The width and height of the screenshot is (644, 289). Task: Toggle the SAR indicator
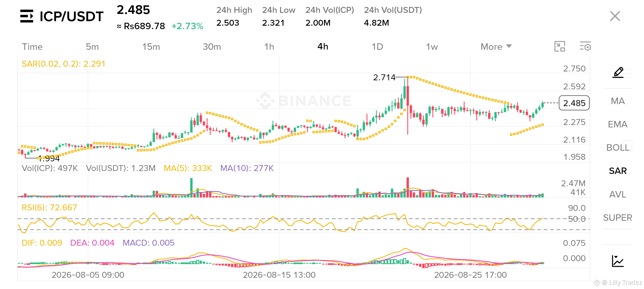tap(618, 171)
